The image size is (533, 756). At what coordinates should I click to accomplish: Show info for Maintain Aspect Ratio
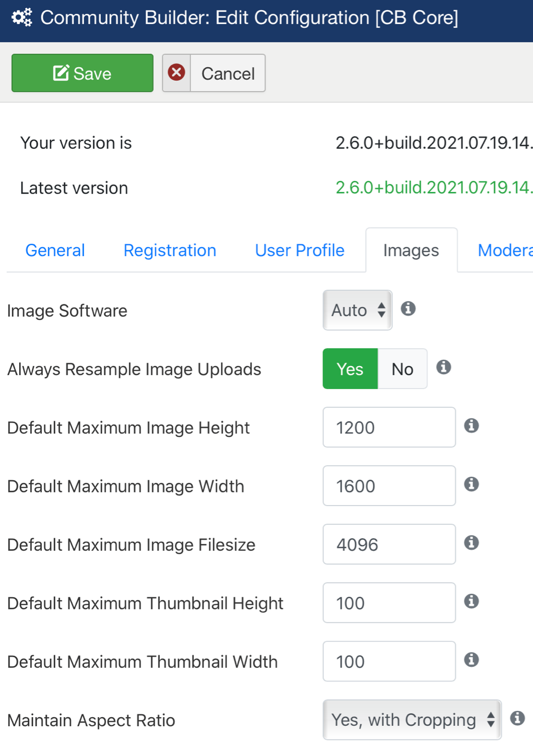[517, 718]
